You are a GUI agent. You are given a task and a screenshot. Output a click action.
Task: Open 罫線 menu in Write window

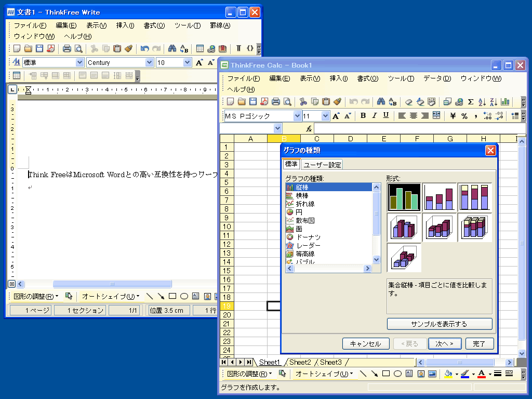220,25
